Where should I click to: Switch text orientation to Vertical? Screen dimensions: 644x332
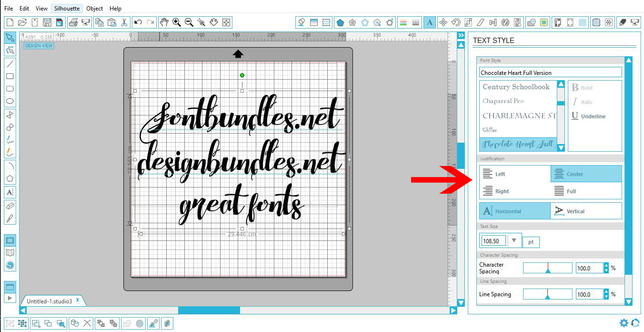coord(586,210)
